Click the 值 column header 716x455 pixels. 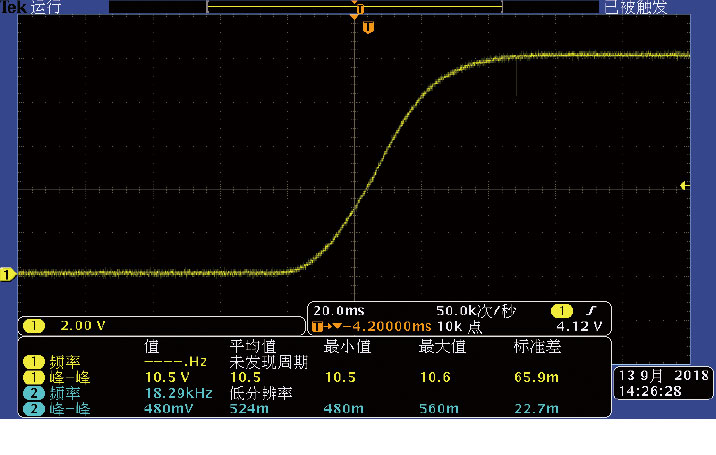pos(152,347)
